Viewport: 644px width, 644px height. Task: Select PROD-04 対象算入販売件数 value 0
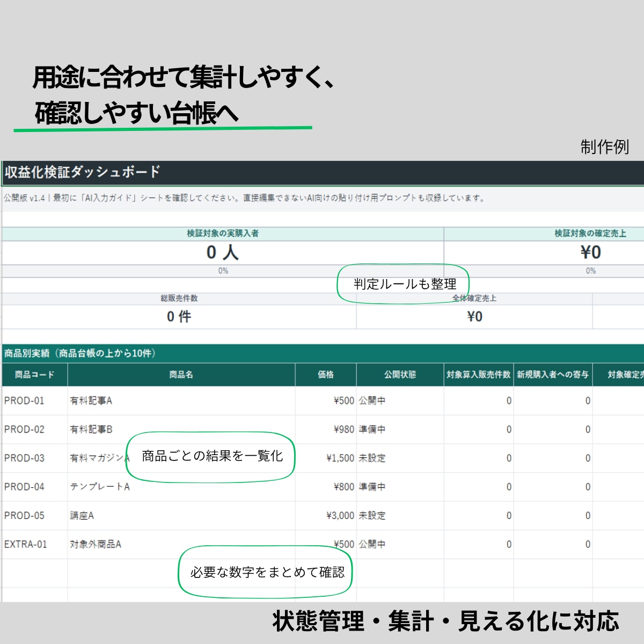[479, 487]
